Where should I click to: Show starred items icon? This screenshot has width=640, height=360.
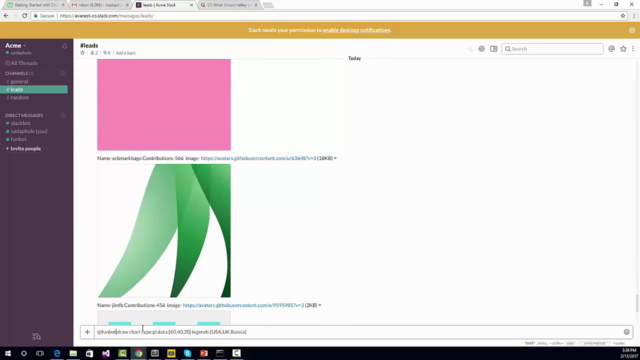point(623,49)
